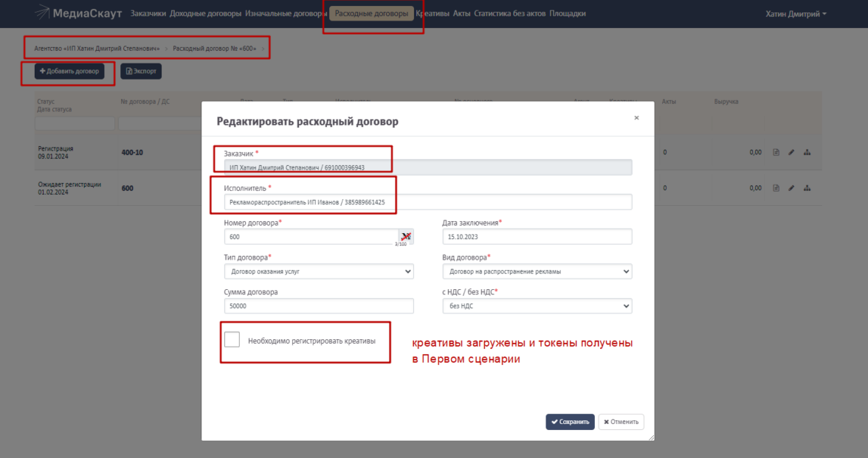Click the Отменить button

point(621,422)
